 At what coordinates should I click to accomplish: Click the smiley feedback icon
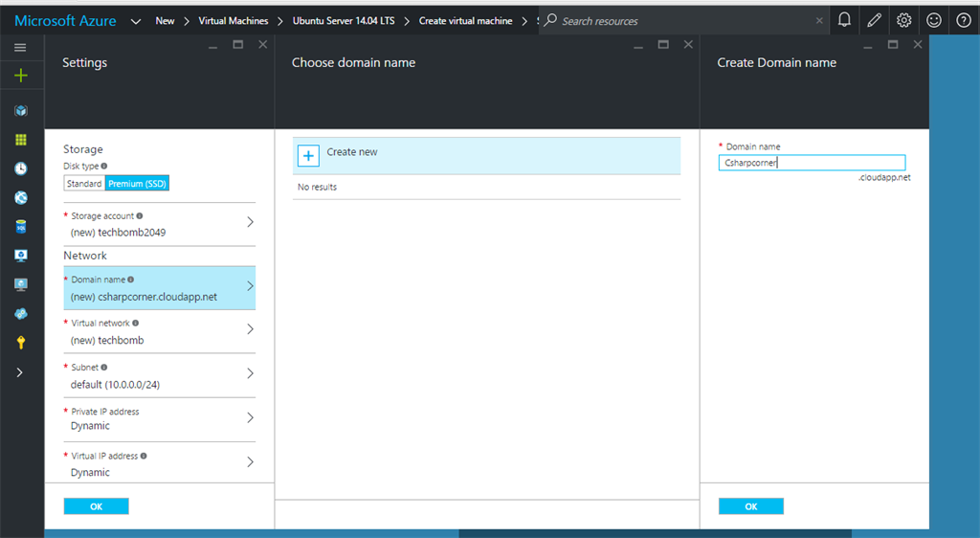(934, 20)
